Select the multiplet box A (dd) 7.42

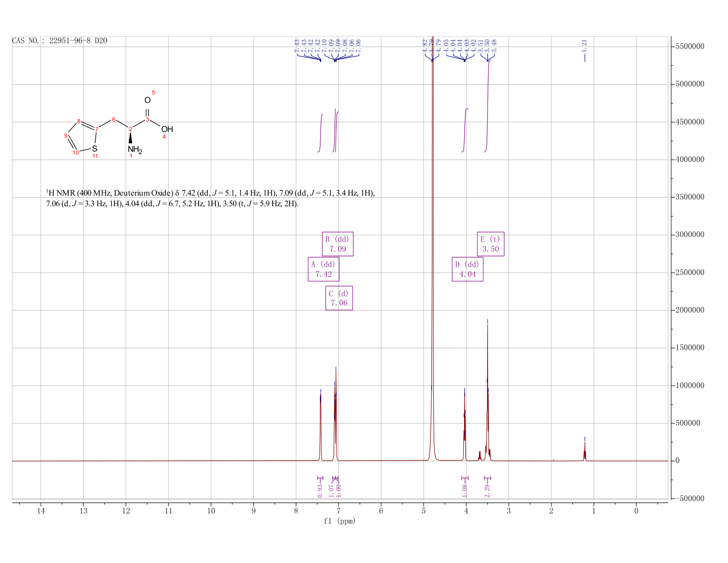[x=323, y=269]
